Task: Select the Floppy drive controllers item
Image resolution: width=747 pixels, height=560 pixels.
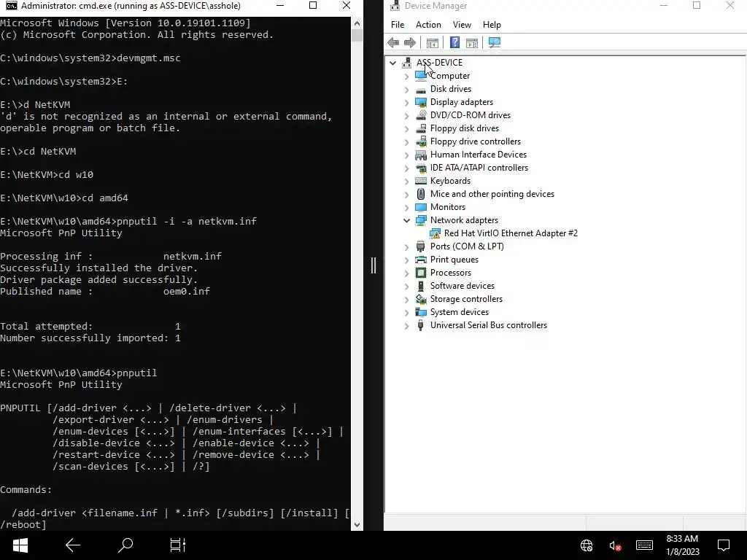Action: (x=476, y=141)
